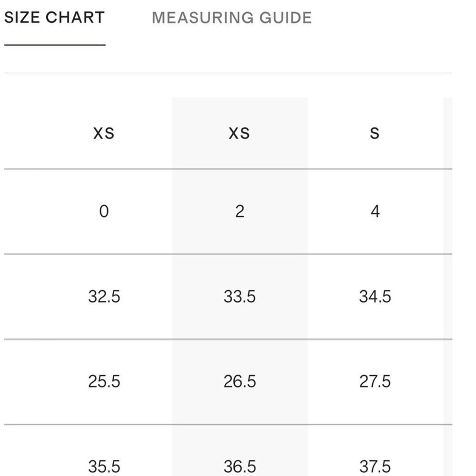Viewport: 476px width, 476px height.
Task: Click the XS header above size 0
Action: pyautogui.click(x=104, y=133)
